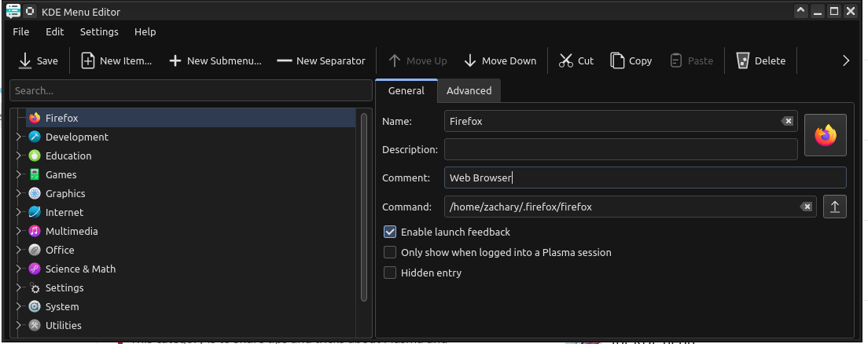Check Only show when logged into Plasma session
The height and width of the screenshot is (344, 868).
pyautogui.click(x=390, y=252)
